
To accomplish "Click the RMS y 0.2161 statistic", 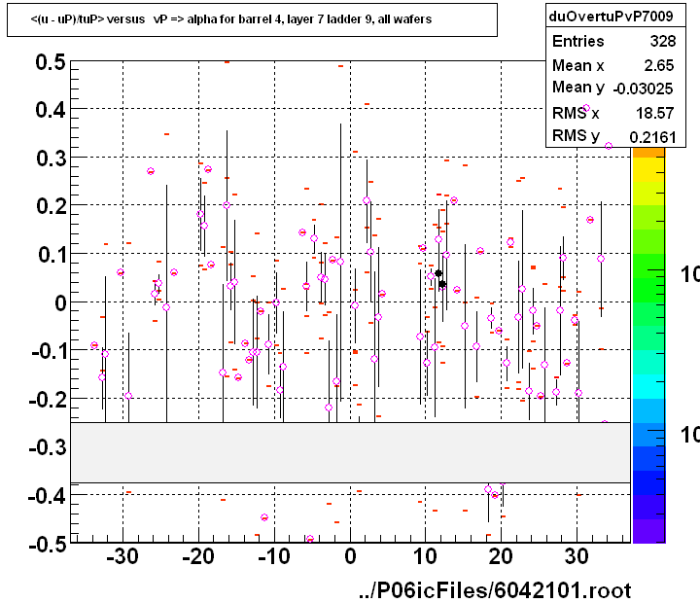I will pyautogui.click(x=614, y=136).
